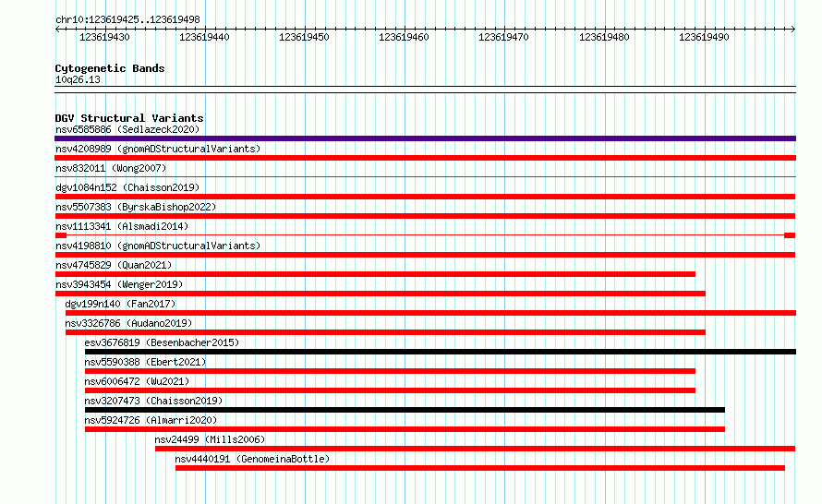The image size is (822, 504).
Task: Click the nsv832011 (Wong2007) label
Action: (111, 168)
